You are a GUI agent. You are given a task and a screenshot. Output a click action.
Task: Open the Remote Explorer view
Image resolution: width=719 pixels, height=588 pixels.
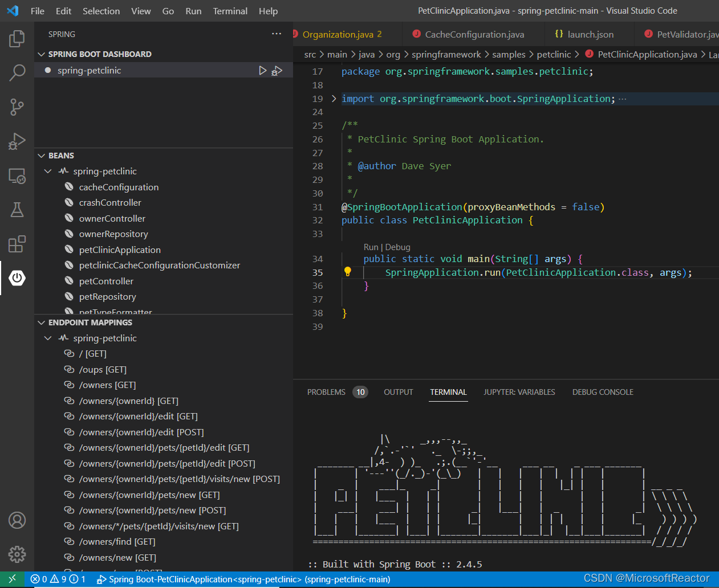[x=17, y=175]
